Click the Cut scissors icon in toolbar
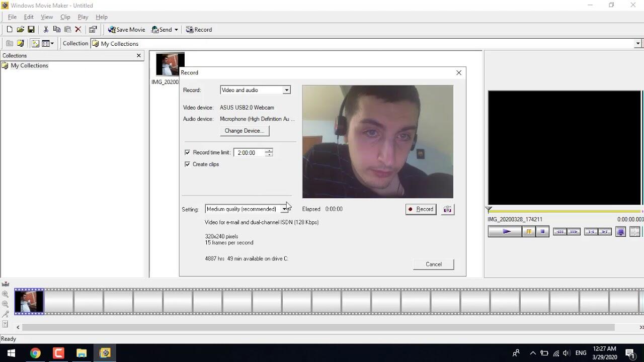 (x=46, y=30)
